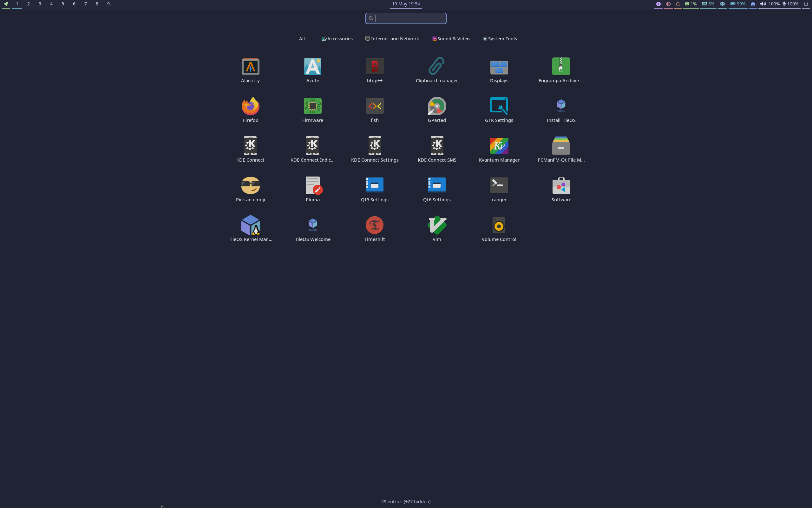Image resolution: width=812 pixels, height=508 pixels.
Task: Start btop++ system monitor
Action: (x=375, y=70)
